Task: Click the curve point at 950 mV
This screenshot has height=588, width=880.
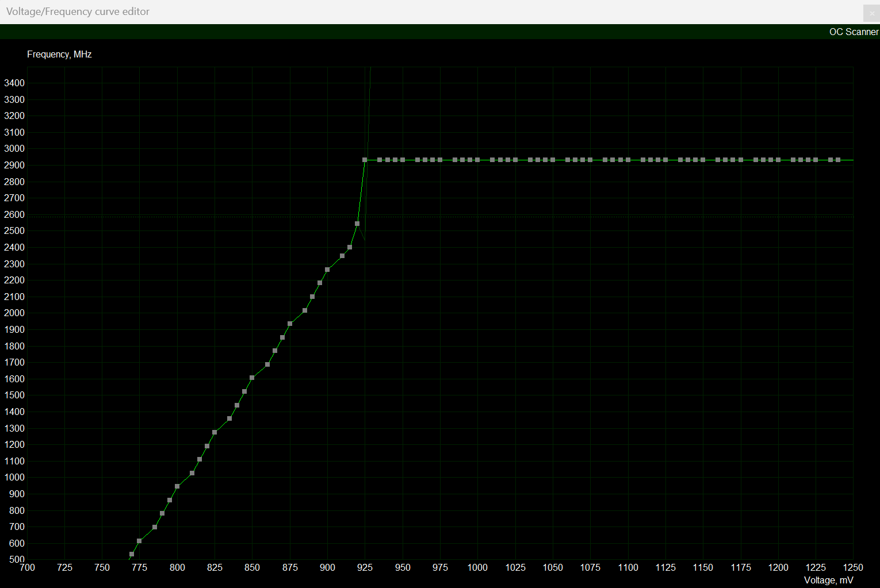Action: click(403, 160)
